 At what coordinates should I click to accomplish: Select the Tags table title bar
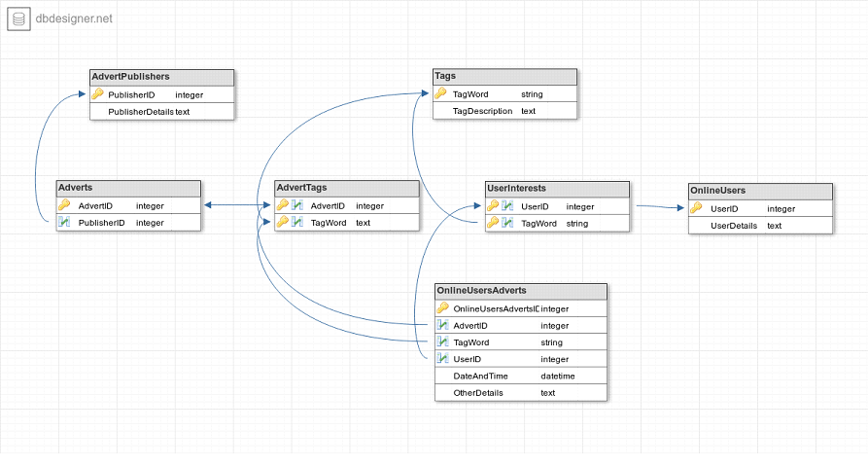pyautogui.click(x=504, y=77)
